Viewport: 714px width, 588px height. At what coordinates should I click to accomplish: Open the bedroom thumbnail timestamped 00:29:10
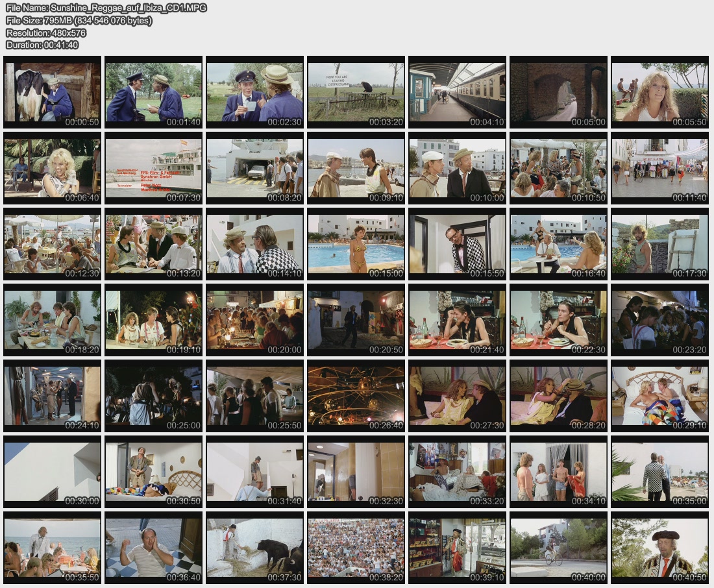(659, 396)
